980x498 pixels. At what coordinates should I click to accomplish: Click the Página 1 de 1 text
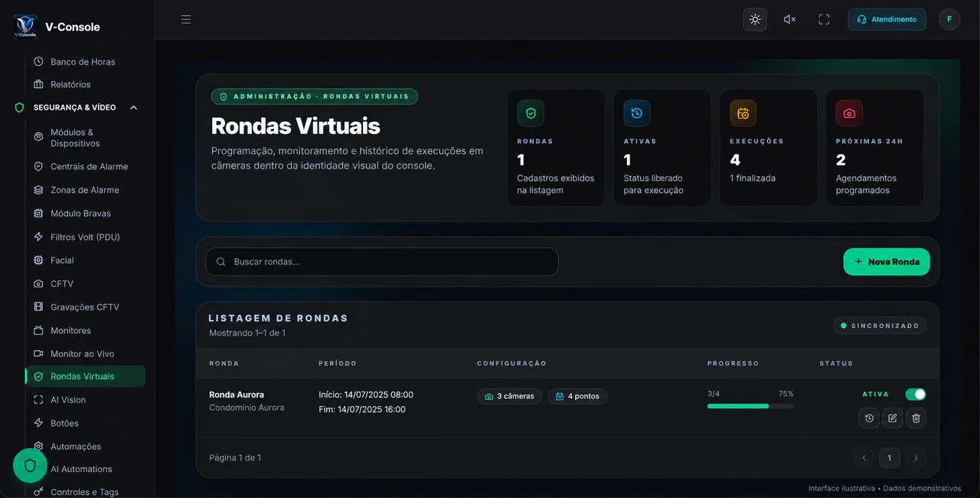pyautogui.click(x=235, y=457)
